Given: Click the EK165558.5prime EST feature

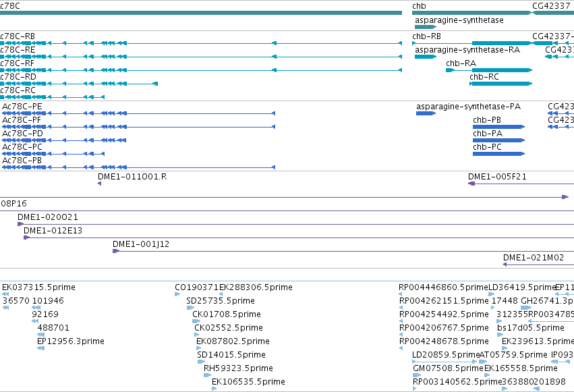Looking at the screenshot, I should [x=486, y=375].
